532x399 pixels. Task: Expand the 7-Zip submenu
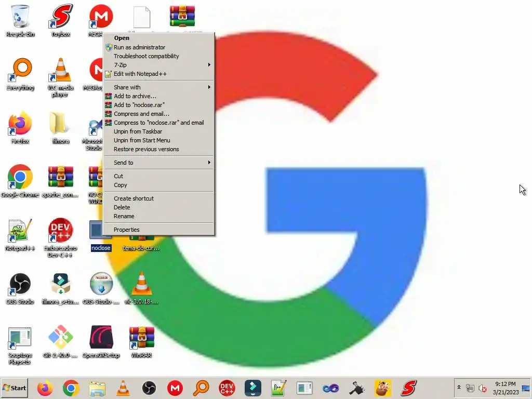159,65
